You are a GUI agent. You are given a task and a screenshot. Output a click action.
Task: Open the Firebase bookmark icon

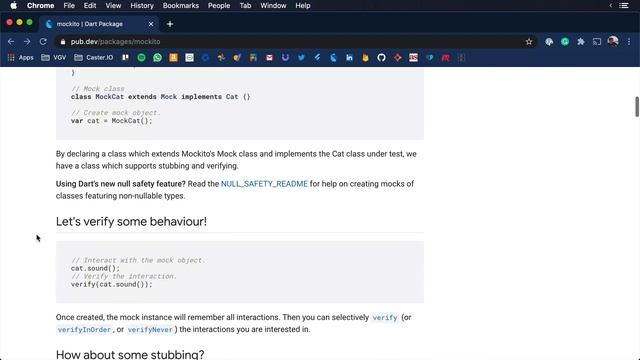(365, 58)
